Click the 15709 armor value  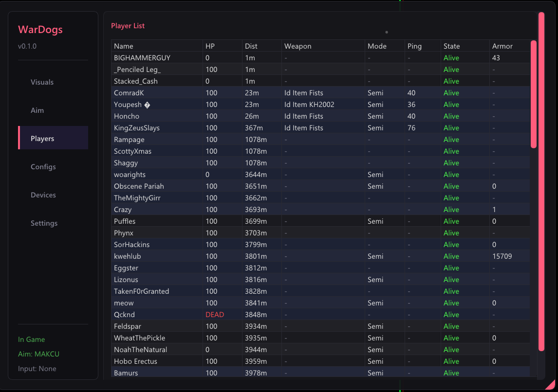coord(502,256)
